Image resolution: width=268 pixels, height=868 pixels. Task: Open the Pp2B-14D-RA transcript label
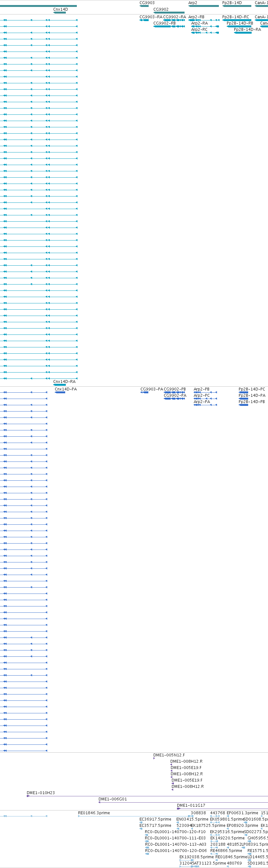(248, 30)
